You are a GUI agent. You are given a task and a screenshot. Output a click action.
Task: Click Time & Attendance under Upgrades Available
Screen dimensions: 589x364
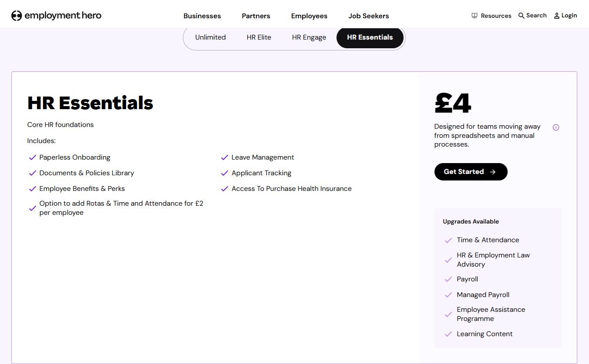click(x=488, y=240)
